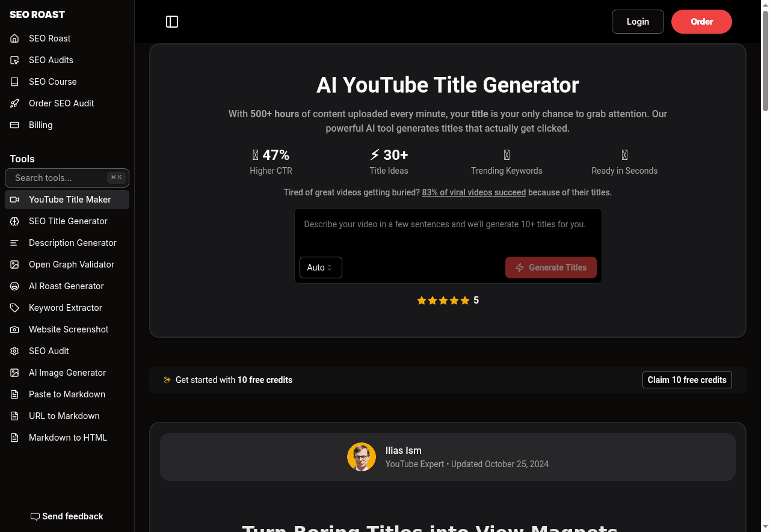Image resolution: width=770 pixels, height=532 pixels.
Task: Select the URL to Markdown converter
Action: (64, 416)
